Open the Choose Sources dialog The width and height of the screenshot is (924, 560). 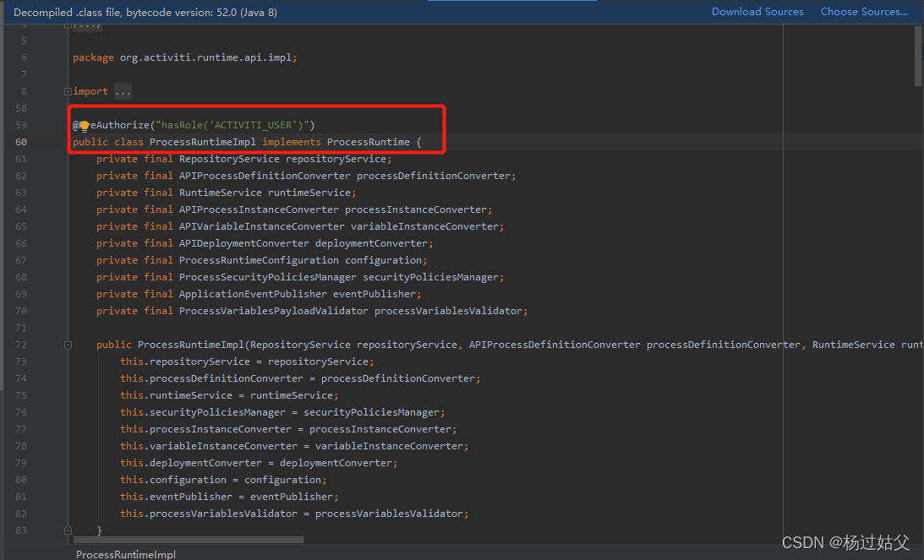pyautogui.click(x=864, y=11)
